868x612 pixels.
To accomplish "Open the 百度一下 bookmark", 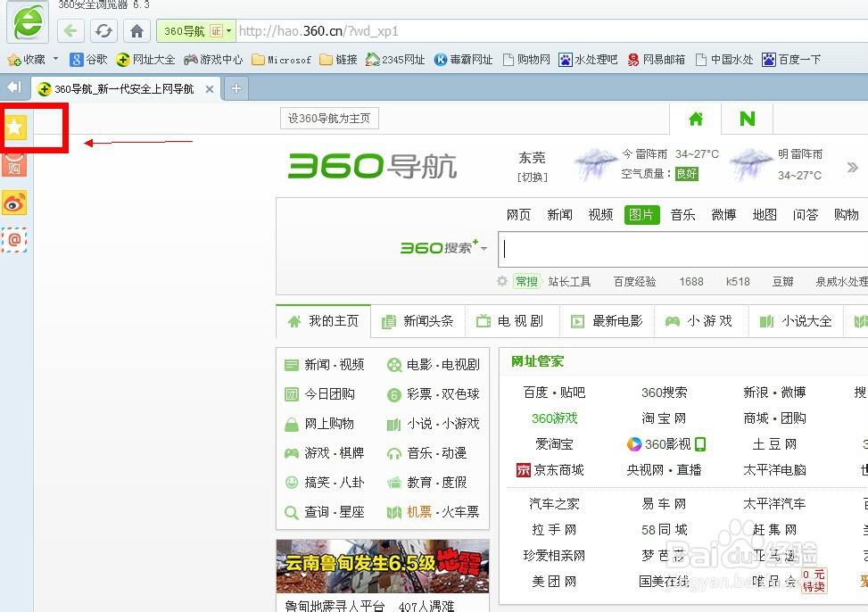I will (791, 59).
